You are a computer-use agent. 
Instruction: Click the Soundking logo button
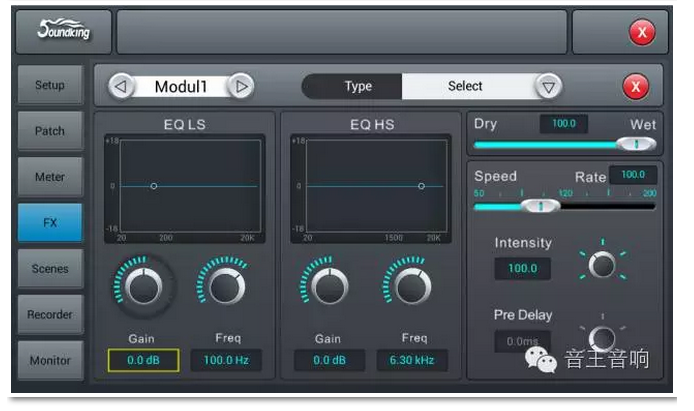pyautogui.click(x=63, y=32)
